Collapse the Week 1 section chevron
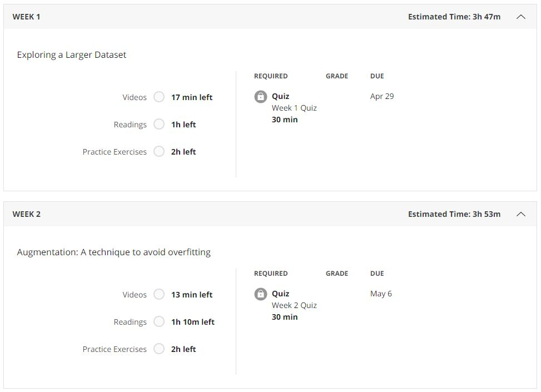541x392 pixels. pyautogui.click(x=520, y=17)
